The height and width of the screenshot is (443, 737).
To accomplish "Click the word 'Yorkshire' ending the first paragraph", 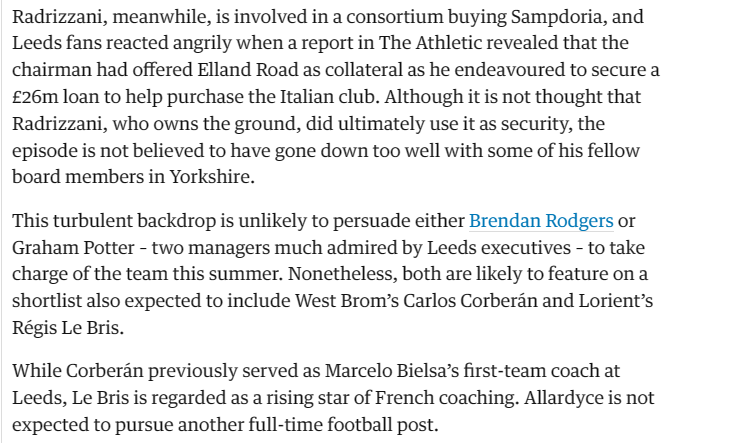I will [x=212, y=177].
